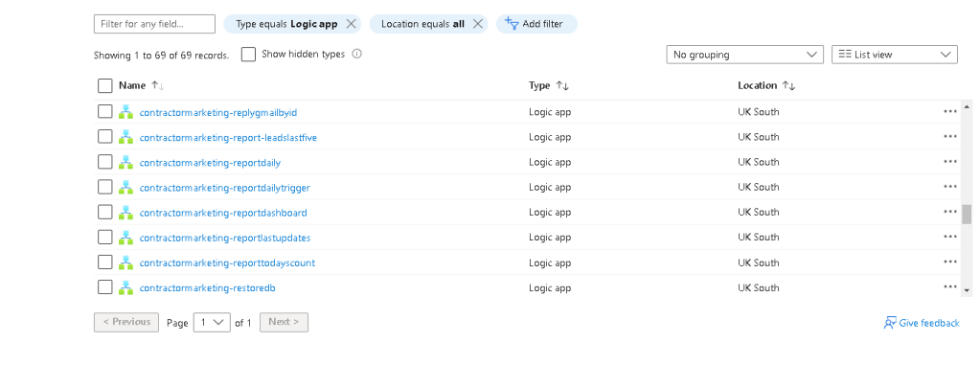Open more options for contractormarketing-reportlastupdates row
The image size is (980, 365).
click(x=950, y=237)
